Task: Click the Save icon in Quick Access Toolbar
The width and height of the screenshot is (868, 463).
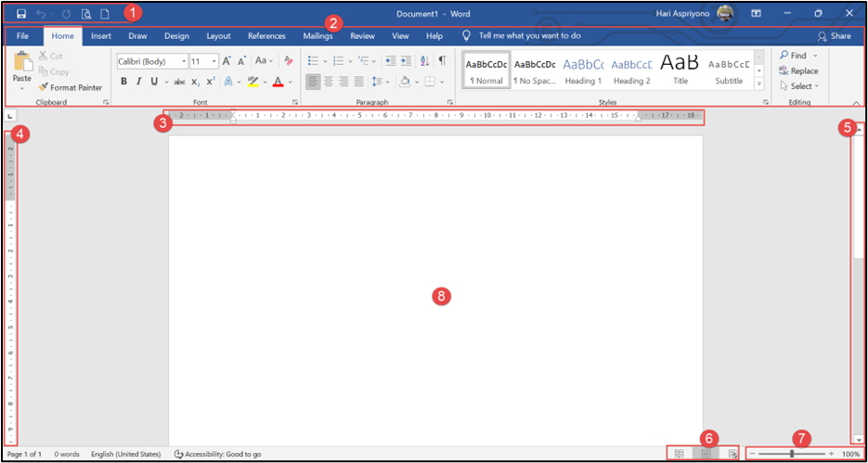Action: [x=20, y=14]
